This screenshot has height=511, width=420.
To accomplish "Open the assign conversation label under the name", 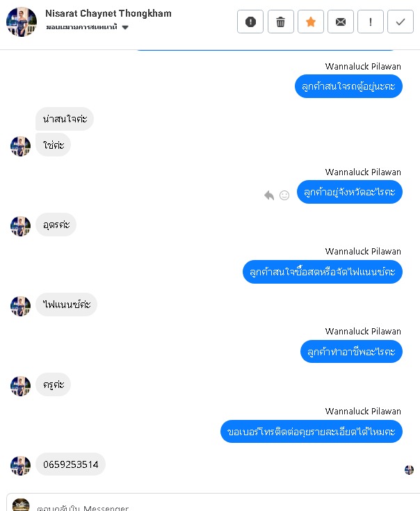I will coord(81,27).
